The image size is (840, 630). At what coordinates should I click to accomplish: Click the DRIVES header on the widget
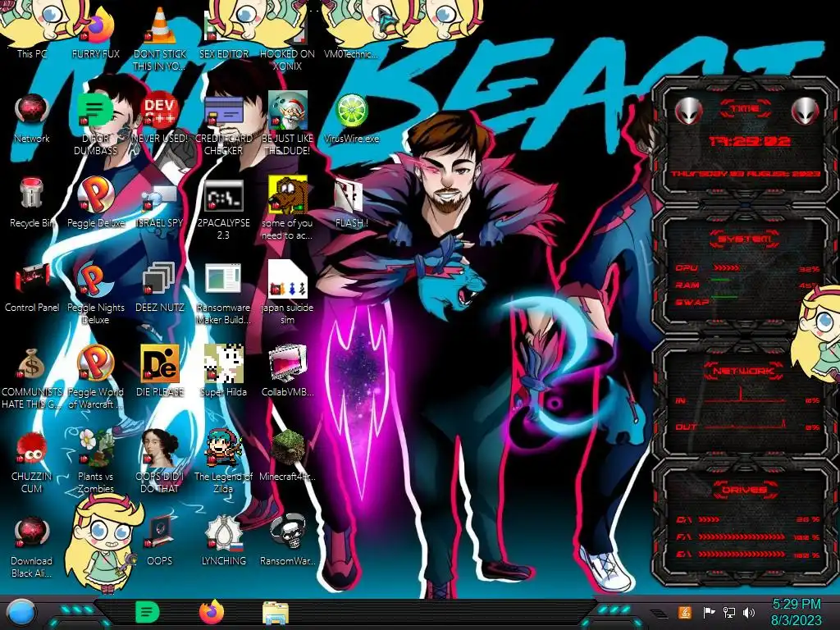click(x=745, y=489)
